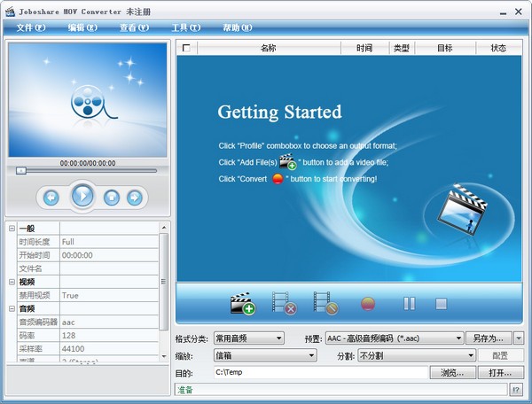Open the 工具(T) menu
Image resolution: width=532 pixels, height=404 pixels.
185,27
